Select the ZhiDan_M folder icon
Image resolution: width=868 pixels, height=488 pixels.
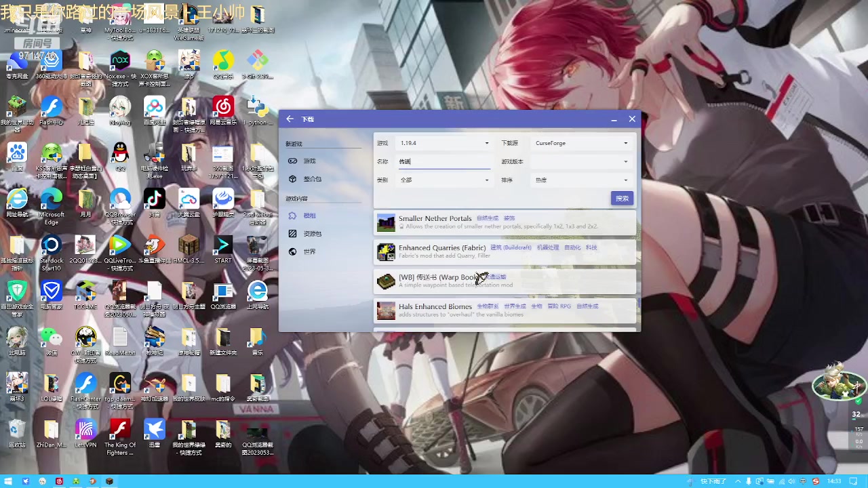point(52,434)
